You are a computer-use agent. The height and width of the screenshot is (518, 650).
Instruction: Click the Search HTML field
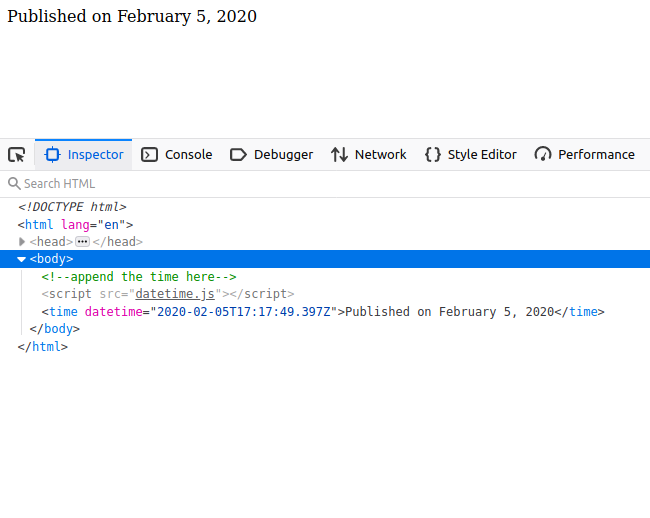(x=325, y=184)
